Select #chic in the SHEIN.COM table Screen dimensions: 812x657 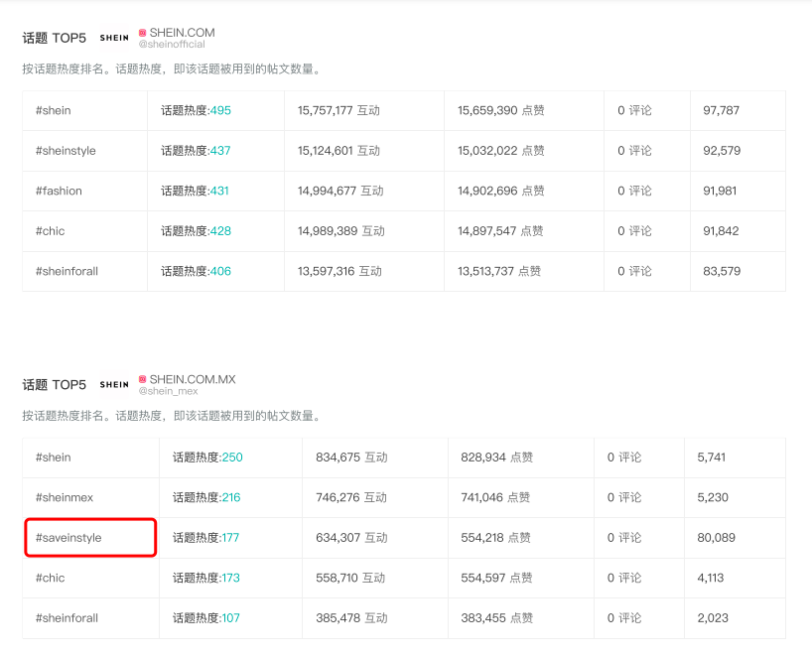pos(51,231)
